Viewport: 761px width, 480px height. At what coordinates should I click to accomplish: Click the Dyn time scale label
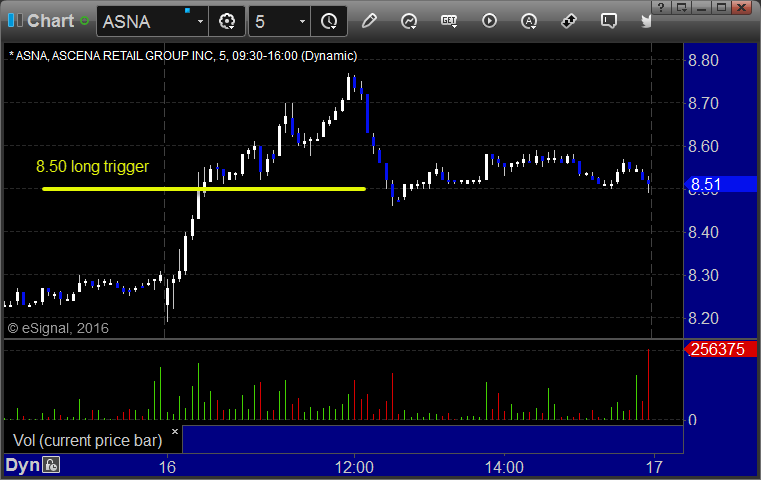tap(22, 465)
